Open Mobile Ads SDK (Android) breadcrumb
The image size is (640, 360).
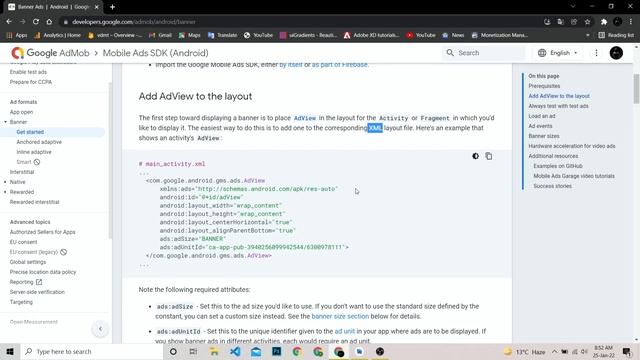pyautogui.click(x=156, y=53)
